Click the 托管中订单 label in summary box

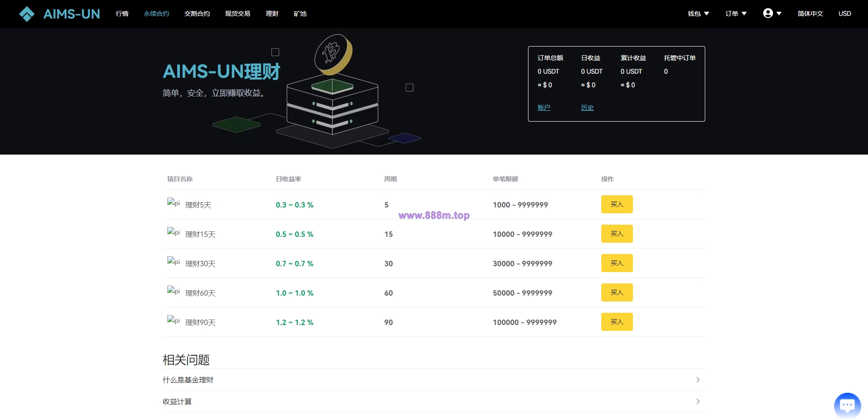pos(679,58)
